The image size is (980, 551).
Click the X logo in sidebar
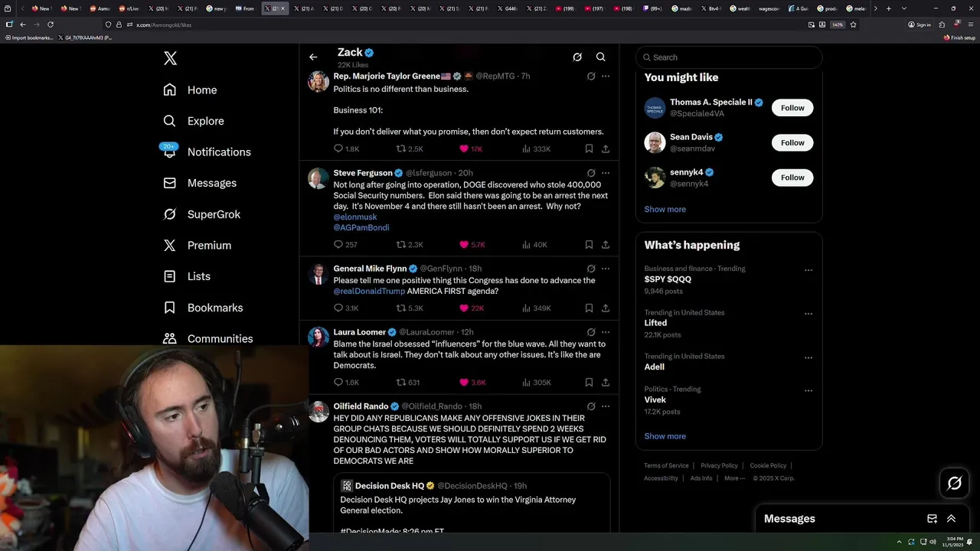tap(170, 58)
